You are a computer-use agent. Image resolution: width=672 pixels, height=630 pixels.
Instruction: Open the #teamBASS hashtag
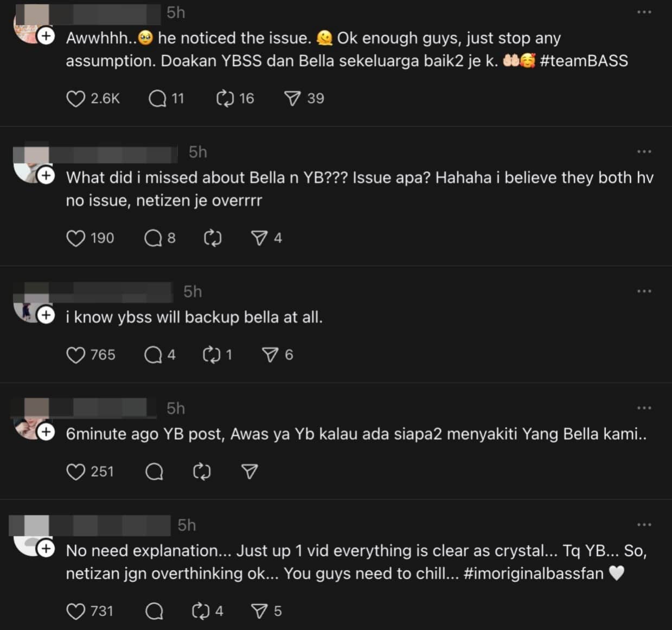point(584,61)
